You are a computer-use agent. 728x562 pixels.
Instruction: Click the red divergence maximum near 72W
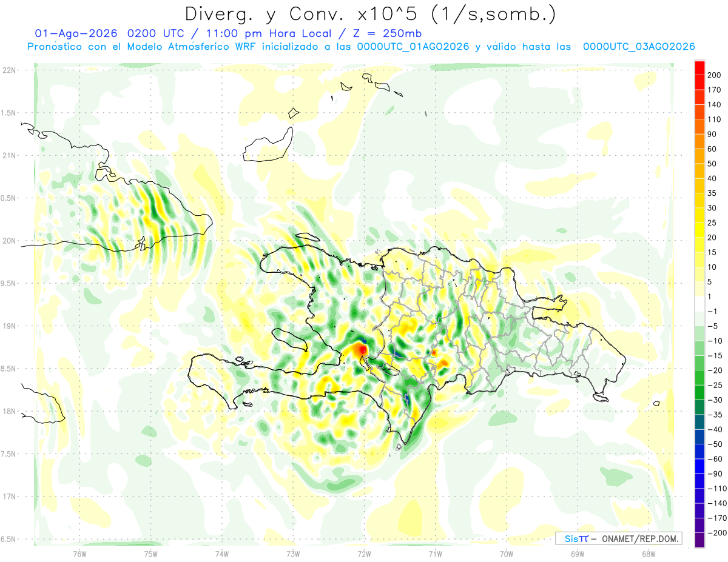362,349
